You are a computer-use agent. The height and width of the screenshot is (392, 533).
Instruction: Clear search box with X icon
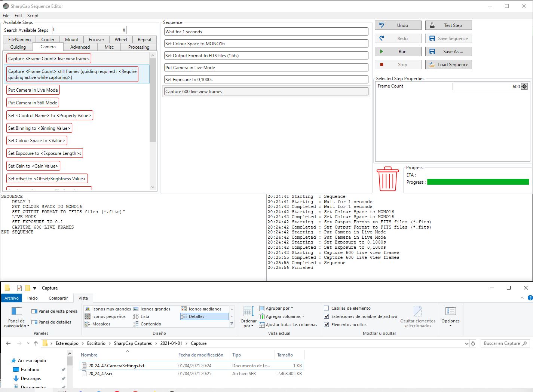tap(124, 30)
